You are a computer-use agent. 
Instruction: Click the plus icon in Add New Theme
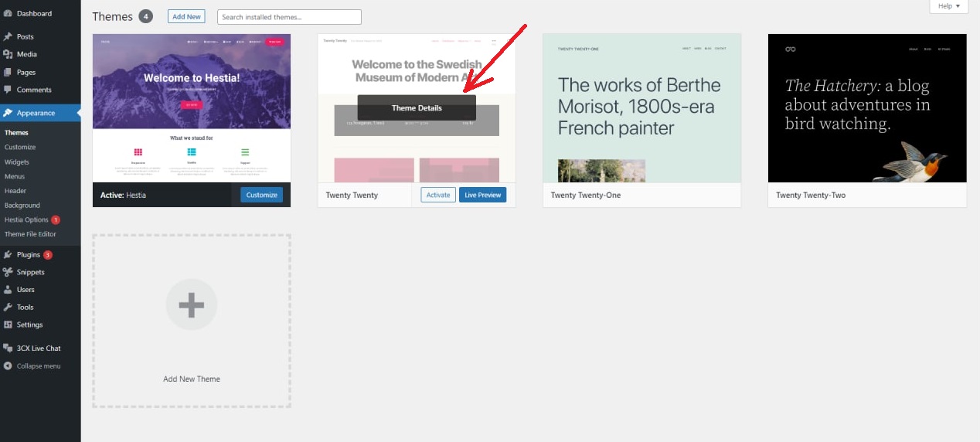192,305
